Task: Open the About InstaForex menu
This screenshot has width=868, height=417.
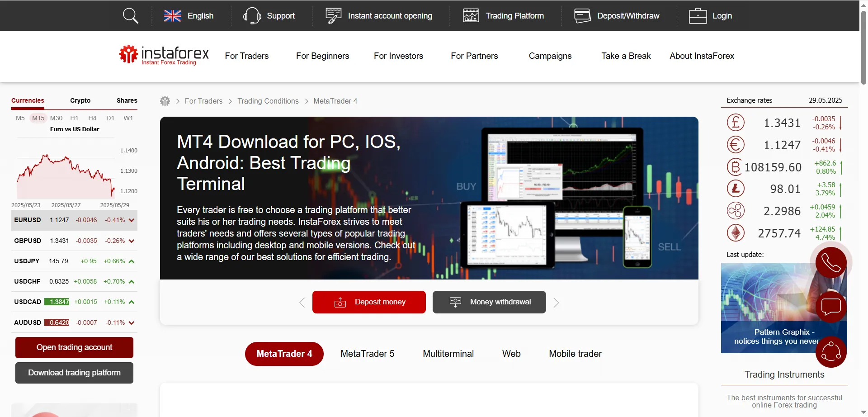Action: pos(702,56)
